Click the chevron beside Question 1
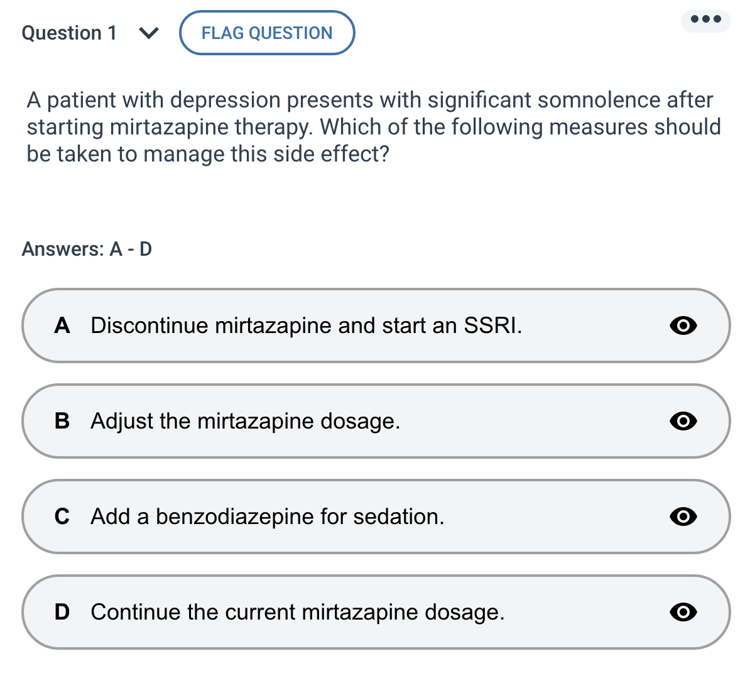The width and height of the screenshot is (750, 700). tap(149, 33)
